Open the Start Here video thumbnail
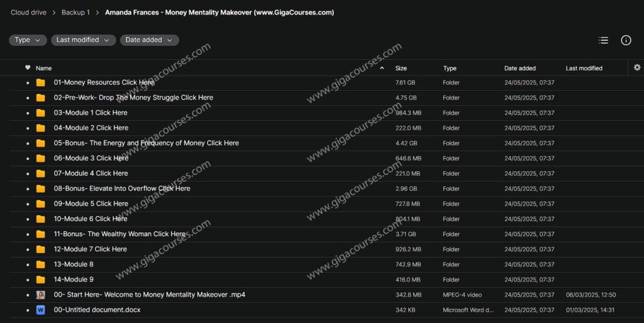Screen dimensions: 644x323 coord(41,295)
